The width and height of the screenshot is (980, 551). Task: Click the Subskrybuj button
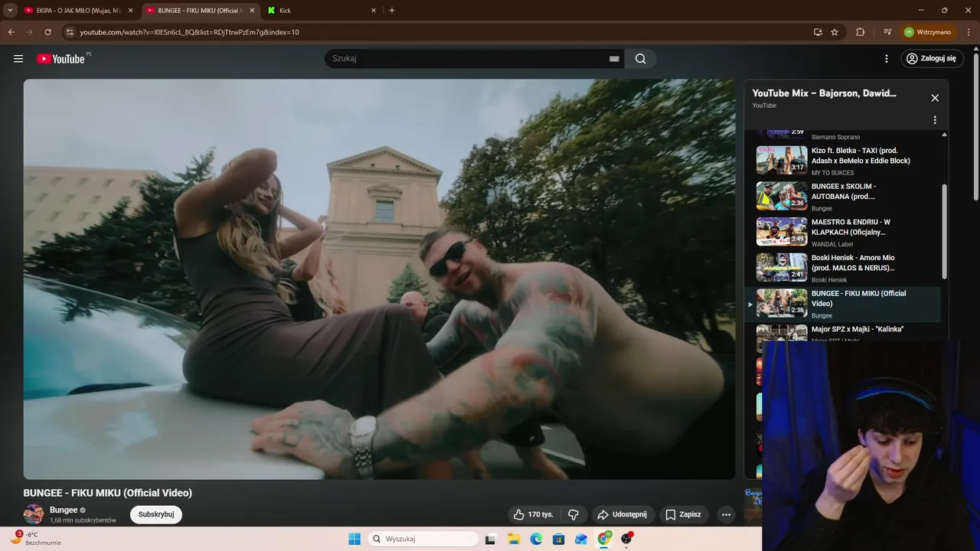pos(156,514)
